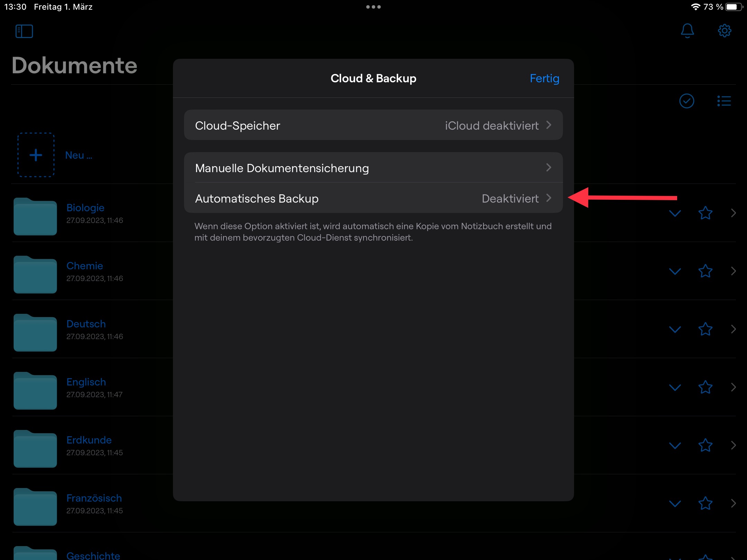Toggle favorite star for Deutsch folder
747x560 pixels.
[705, 329]
